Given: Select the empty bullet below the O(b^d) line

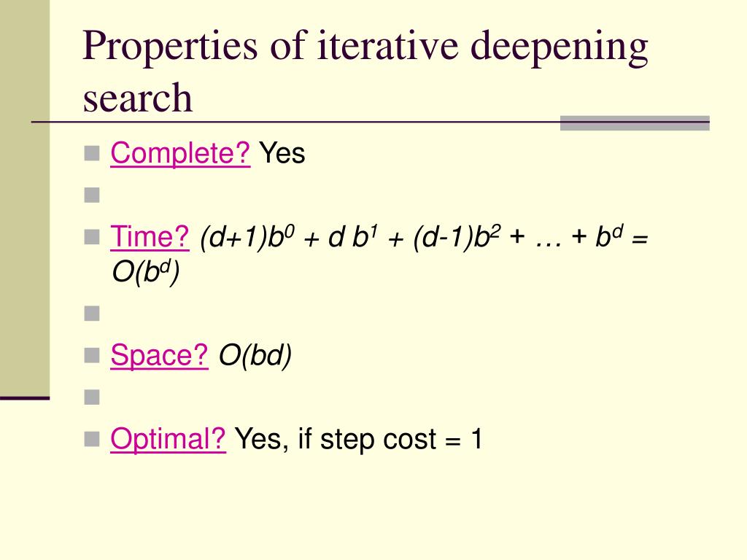Looking at the screenshot, I should 92,314.
